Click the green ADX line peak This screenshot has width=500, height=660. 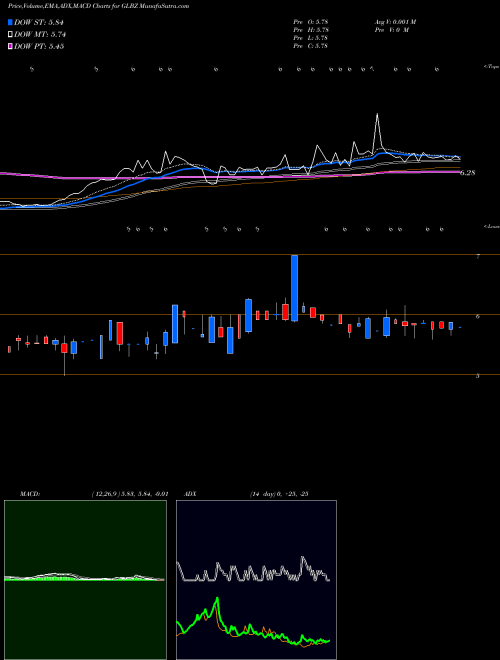tap(218, 598)
